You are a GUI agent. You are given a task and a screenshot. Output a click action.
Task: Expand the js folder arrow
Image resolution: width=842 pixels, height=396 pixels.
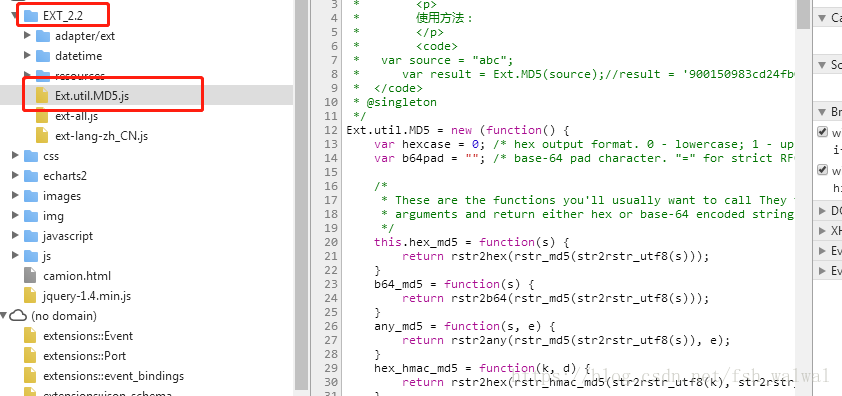15,256
